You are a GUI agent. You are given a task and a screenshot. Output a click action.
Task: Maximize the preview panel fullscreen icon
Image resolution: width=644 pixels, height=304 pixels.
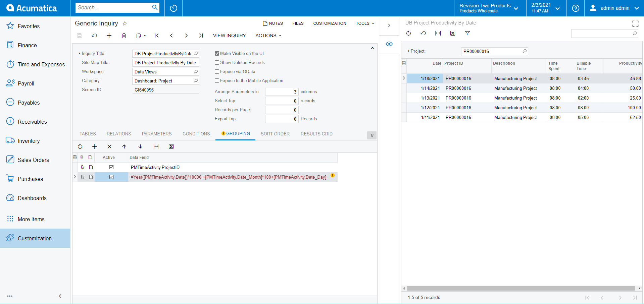coord(635,23)
